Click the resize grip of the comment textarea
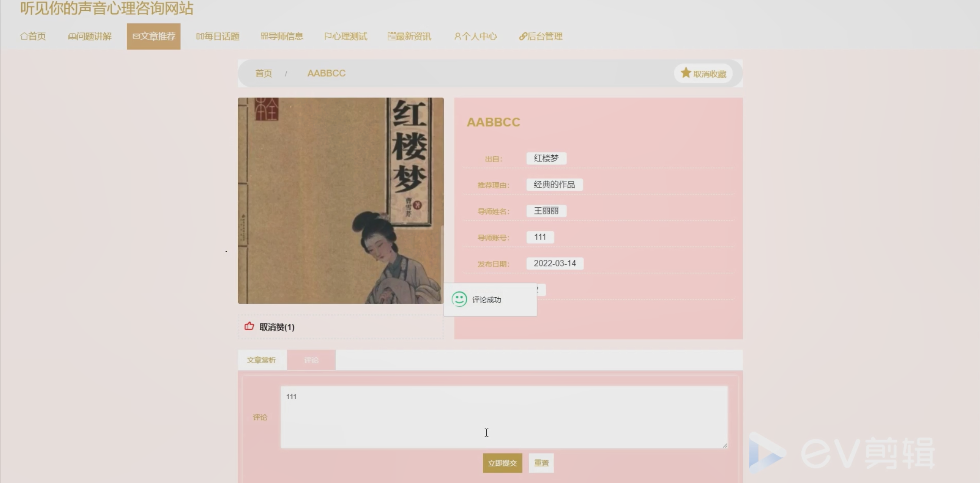 724,445
